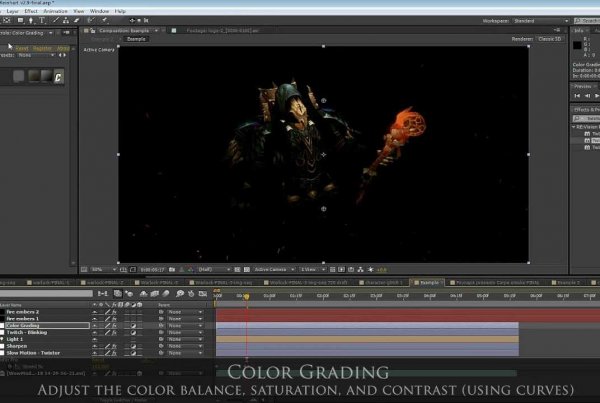This screenshot has height=403, width=600.
Task: Open the Layer menu
Action: click(x=12, y=11)
